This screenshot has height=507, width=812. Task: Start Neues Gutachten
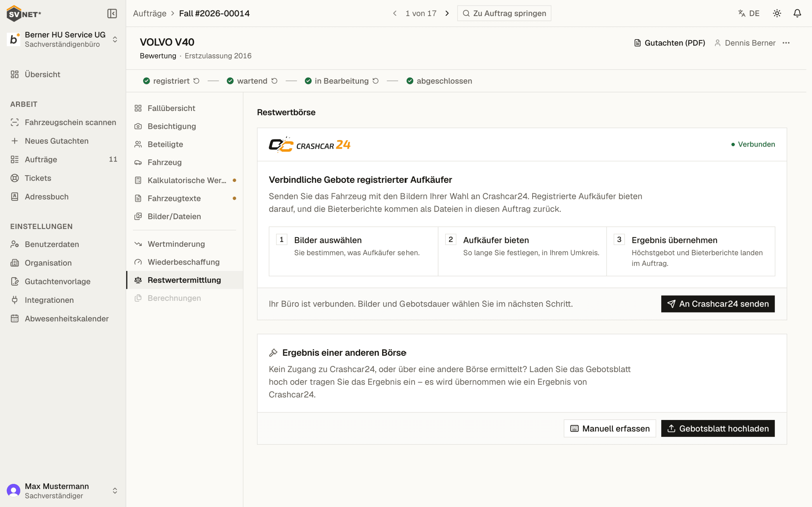pyautogui.click(x=63, y=141)
